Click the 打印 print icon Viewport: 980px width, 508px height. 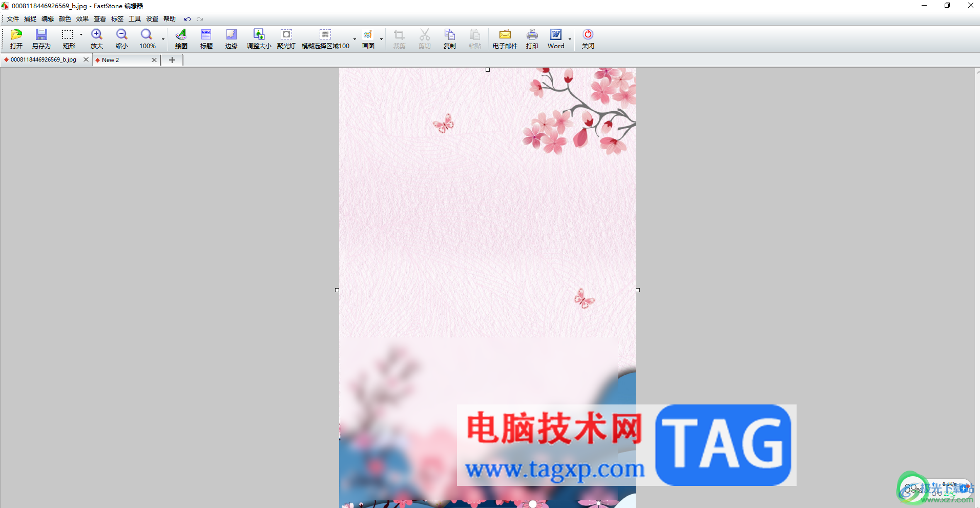click(532, 39)
